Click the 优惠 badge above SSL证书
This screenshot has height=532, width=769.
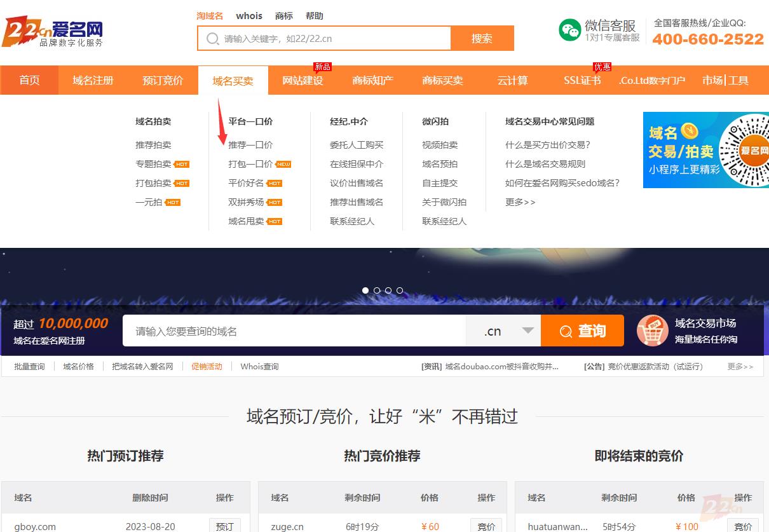tap(602, 67)
